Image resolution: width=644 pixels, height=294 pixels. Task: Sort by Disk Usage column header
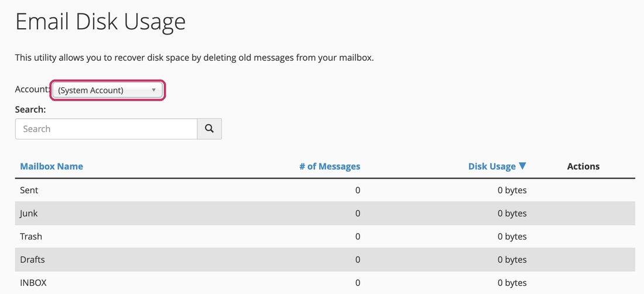coord(492,166)
